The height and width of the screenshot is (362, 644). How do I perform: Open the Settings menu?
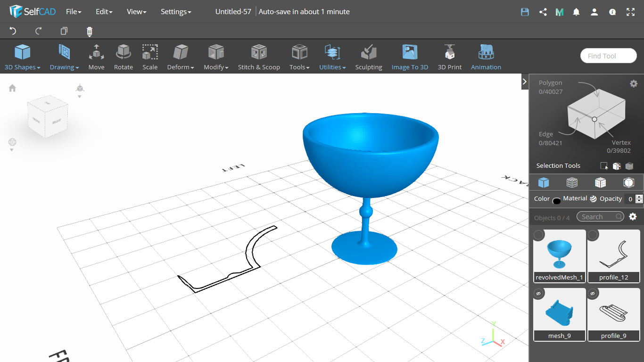(176, 12)
